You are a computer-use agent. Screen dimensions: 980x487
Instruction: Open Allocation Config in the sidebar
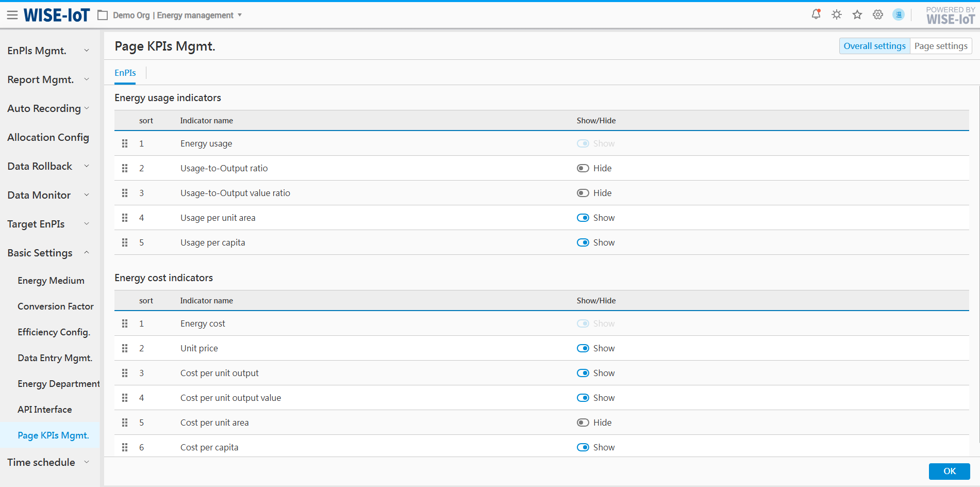(48, 137)
